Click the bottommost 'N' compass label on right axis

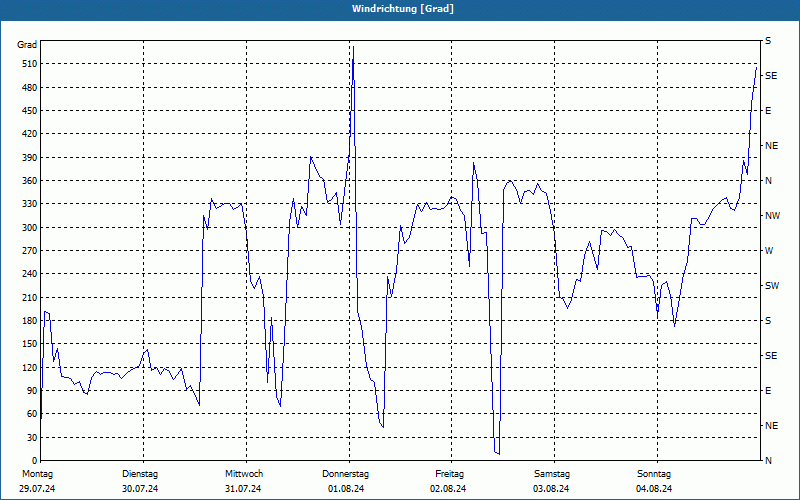click(x=768, y=461)
